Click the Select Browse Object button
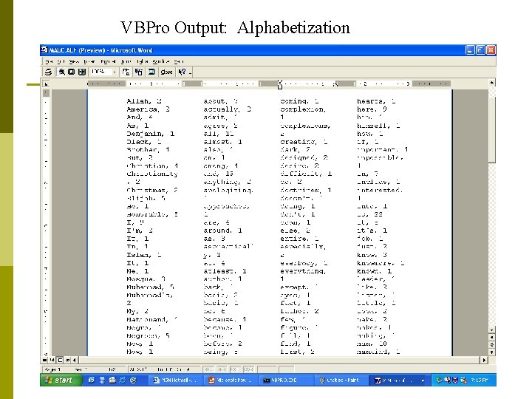The width and height of the screenshot is (532, 399). click(491, 345)
